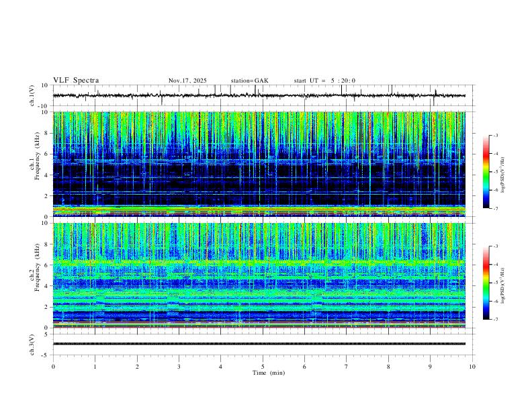This screenshot has width=532, height=411.
Task: Click the "-5" tick on the ch.3(V) axis
Action: point(45,355)
